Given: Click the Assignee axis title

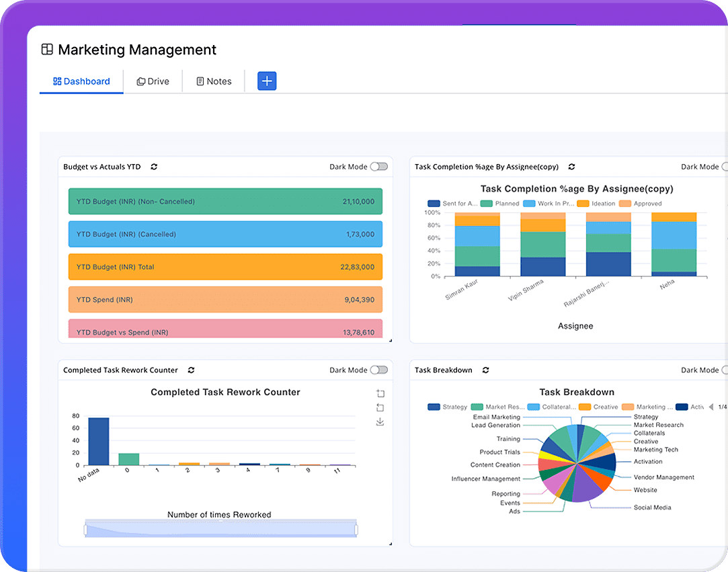Looking at the screenshot, I should 575,326.
